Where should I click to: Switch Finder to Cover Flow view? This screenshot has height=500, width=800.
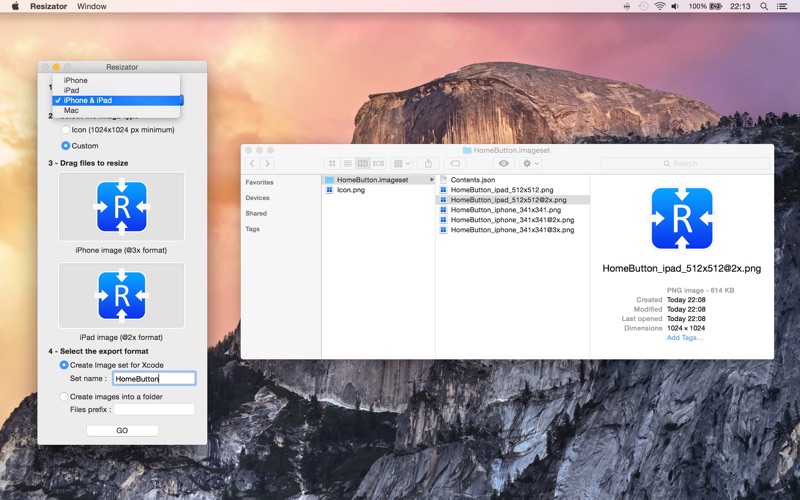click(378, 163)
